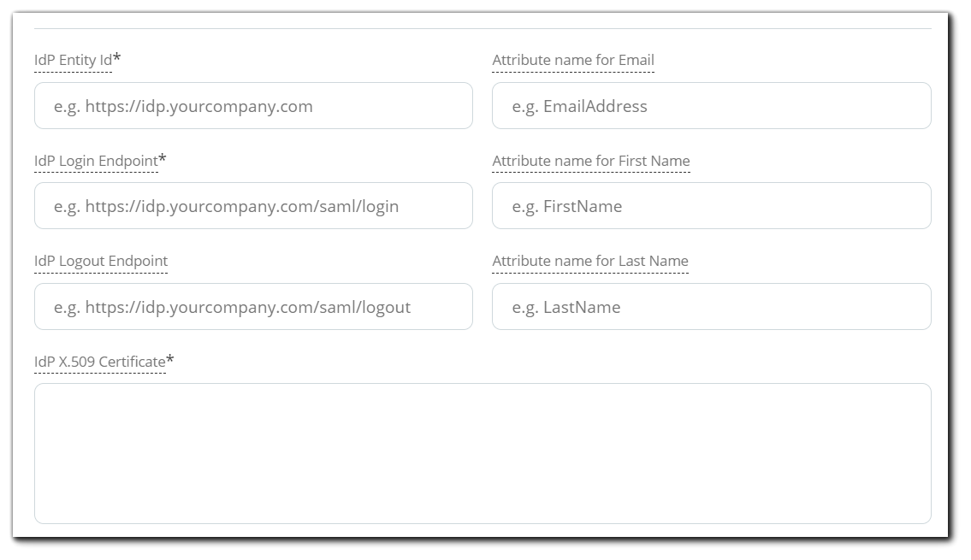Click inside the IdP X.509 Certificate textarea
The width and height of the screenshot is (971, 560).
tap(483, 454)
